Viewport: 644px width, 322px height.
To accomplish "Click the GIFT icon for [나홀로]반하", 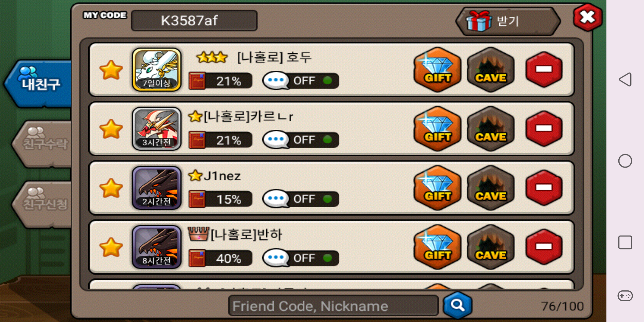I will point(438,247).
